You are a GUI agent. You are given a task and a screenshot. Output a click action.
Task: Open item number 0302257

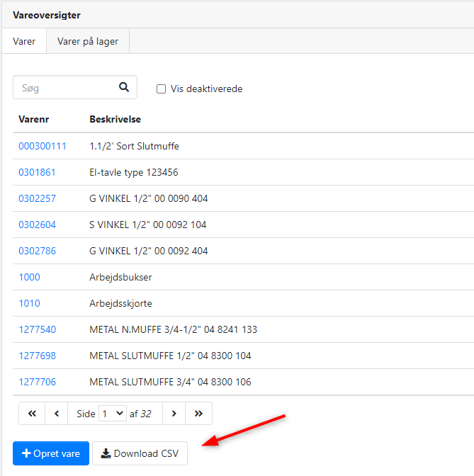pyautogui.click(x=37, y=198)
